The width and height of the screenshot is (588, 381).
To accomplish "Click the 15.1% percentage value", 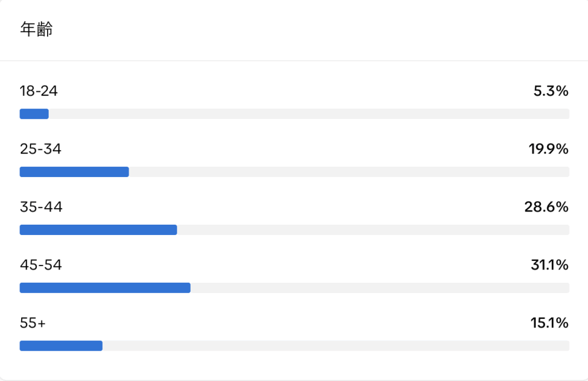I will coord(550,323).
